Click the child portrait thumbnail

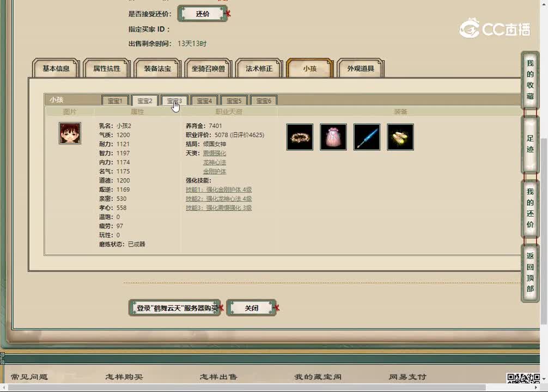click(x=70, y=133)
